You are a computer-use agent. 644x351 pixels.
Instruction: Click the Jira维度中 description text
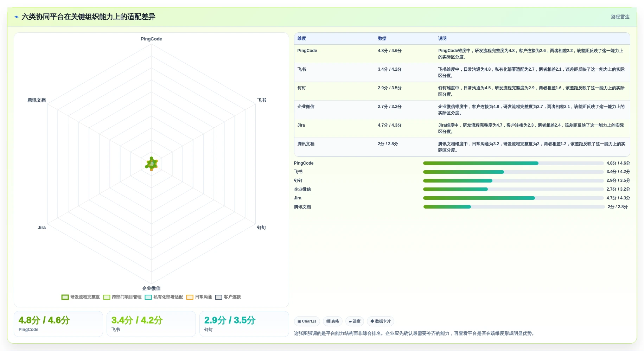point(531,128)
